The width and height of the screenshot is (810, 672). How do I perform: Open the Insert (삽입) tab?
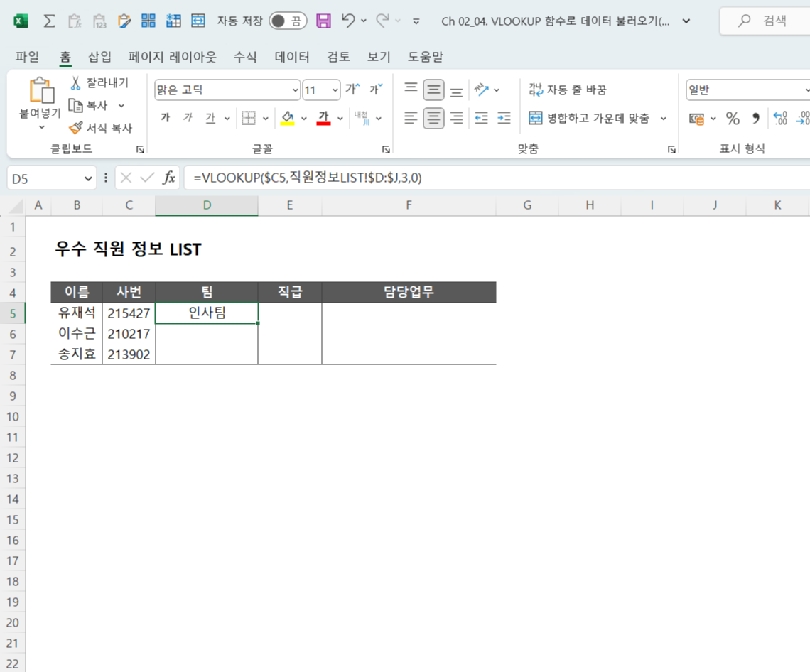99,57
